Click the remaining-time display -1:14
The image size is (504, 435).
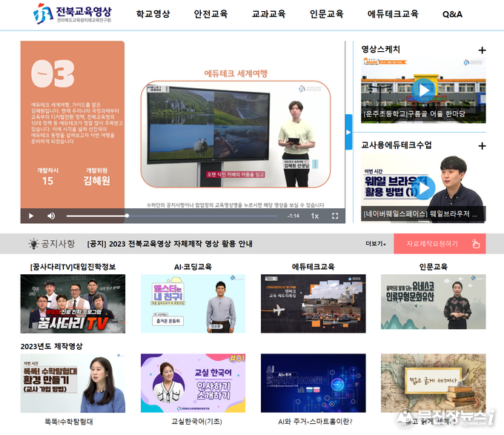point(294,216)
